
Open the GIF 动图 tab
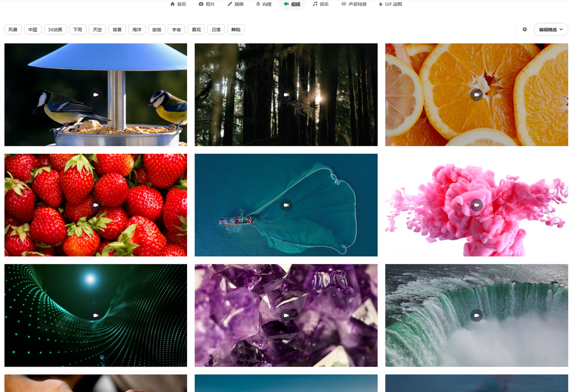pos(390,4)
